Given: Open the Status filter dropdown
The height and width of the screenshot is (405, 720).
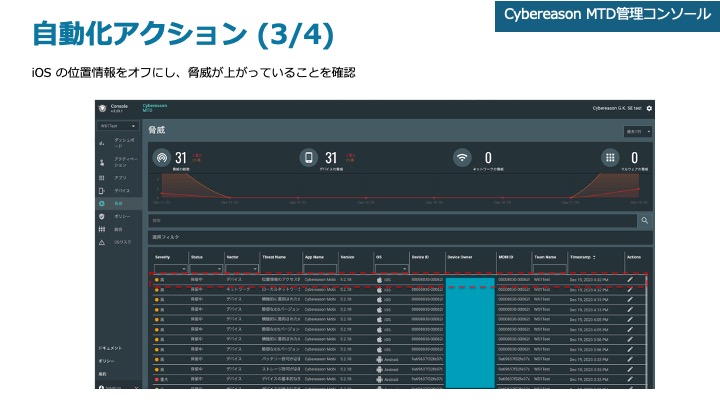Looking at the screenshot, I should pyautogui.click(x=206, y=269).
